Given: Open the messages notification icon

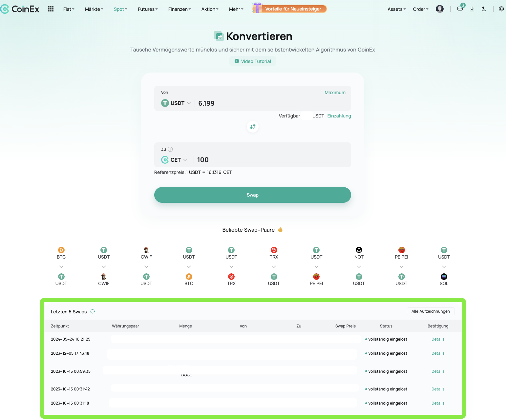Looking at the screenshot, I should pyautogui.click(x=460, y=9).
